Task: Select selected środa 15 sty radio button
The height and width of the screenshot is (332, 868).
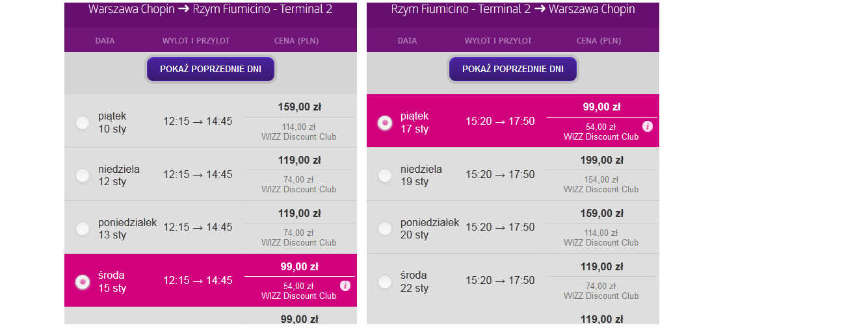Action: (x=83, y=281)
